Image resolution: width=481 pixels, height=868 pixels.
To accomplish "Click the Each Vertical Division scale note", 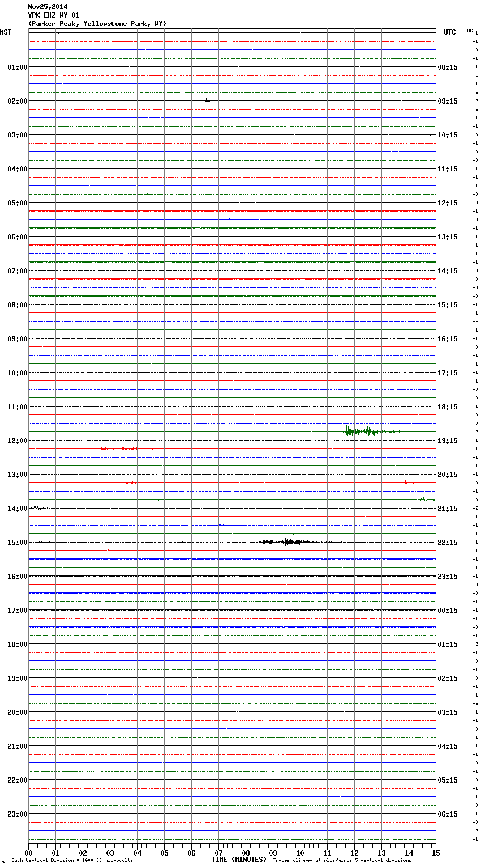I will coord(72,860).
